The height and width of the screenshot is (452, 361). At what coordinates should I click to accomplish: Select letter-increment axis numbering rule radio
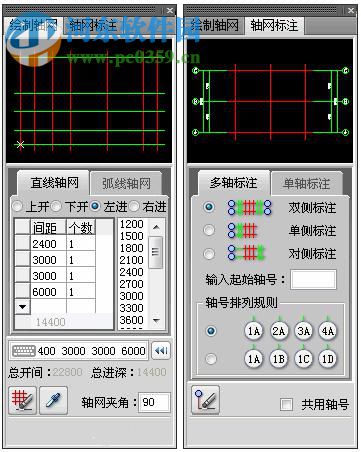[211, 359]
